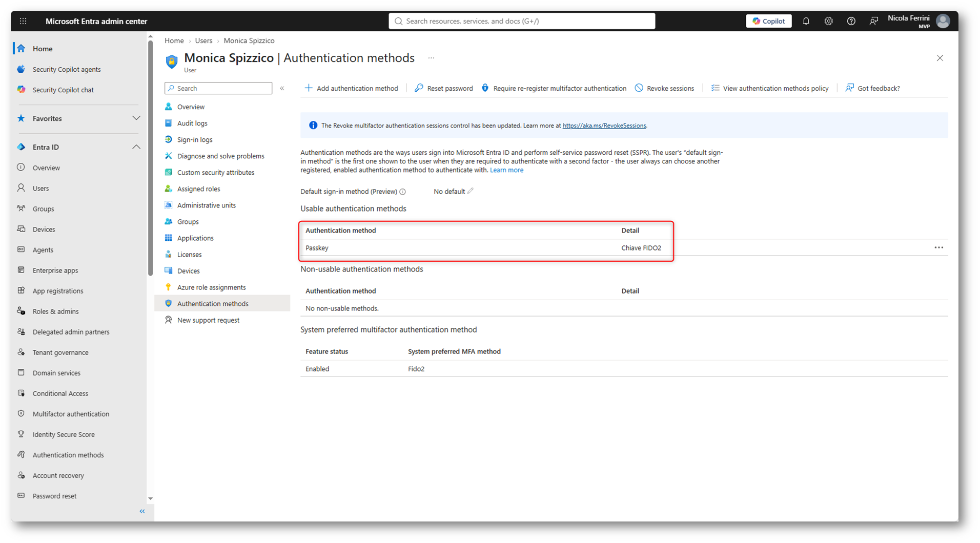Launch Copilot from the top bar
Screen dimensions: 980x543
pyautogui.click(x=768, y=21)
